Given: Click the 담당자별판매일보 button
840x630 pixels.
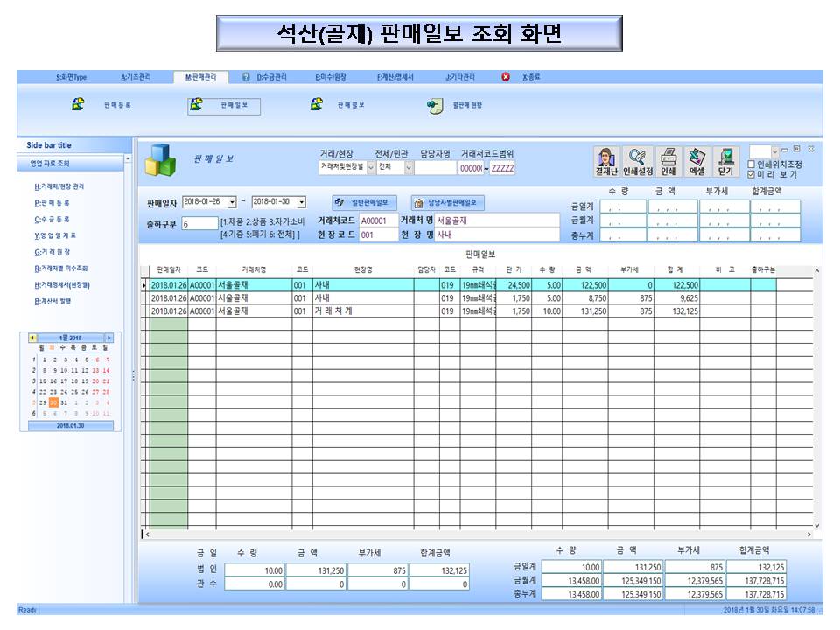Looking at the screenshot, I should click(446, 202).
